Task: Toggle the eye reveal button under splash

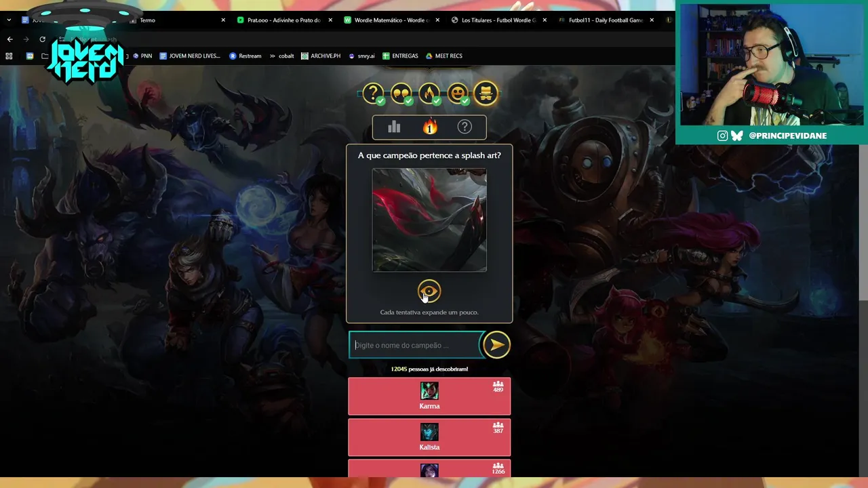Action: pos(429,291)
